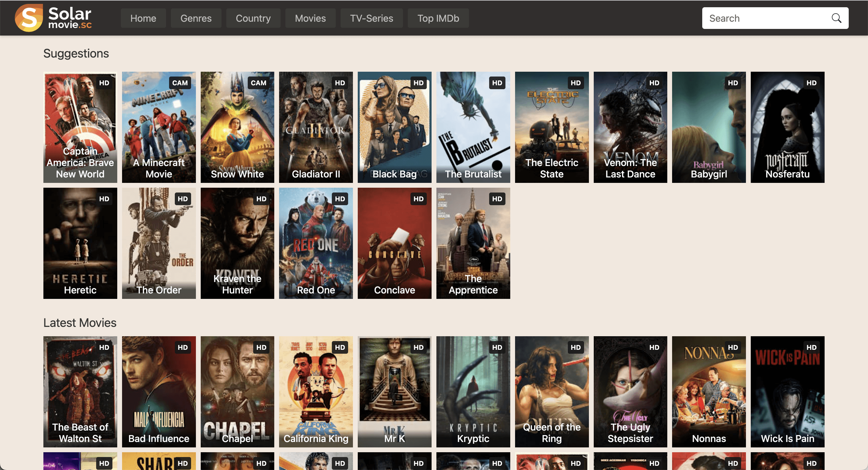Choose the California King poster
Viewport: 868px width, 470px height.
pyautogui.click(x=316, y=392)
